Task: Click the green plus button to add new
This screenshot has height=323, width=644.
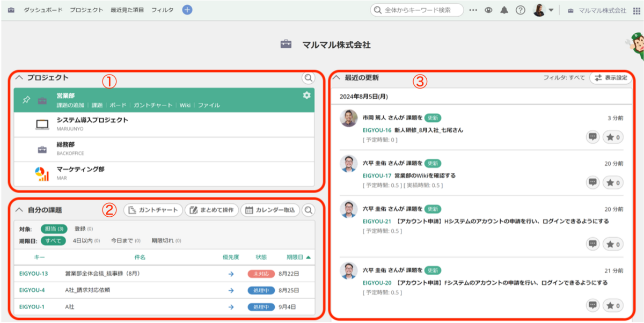Action: click(187, 9)
